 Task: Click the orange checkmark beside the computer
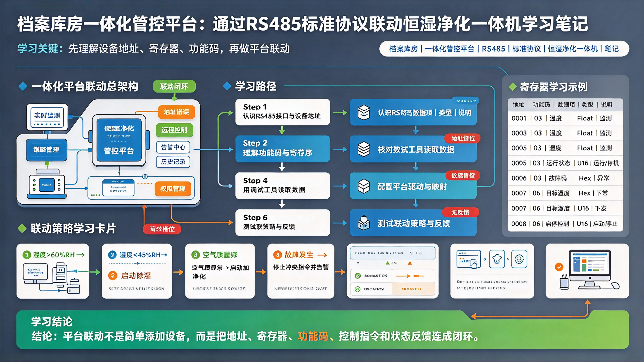point(559,267)
